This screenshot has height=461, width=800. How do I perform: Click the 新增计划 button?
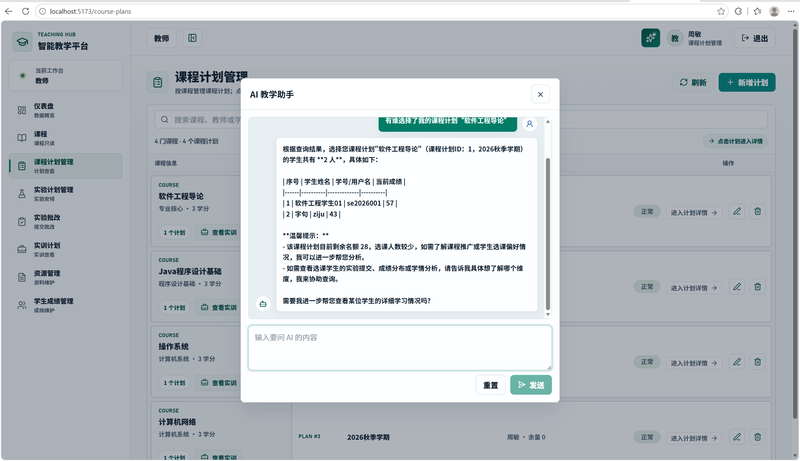tap(747, 82)
